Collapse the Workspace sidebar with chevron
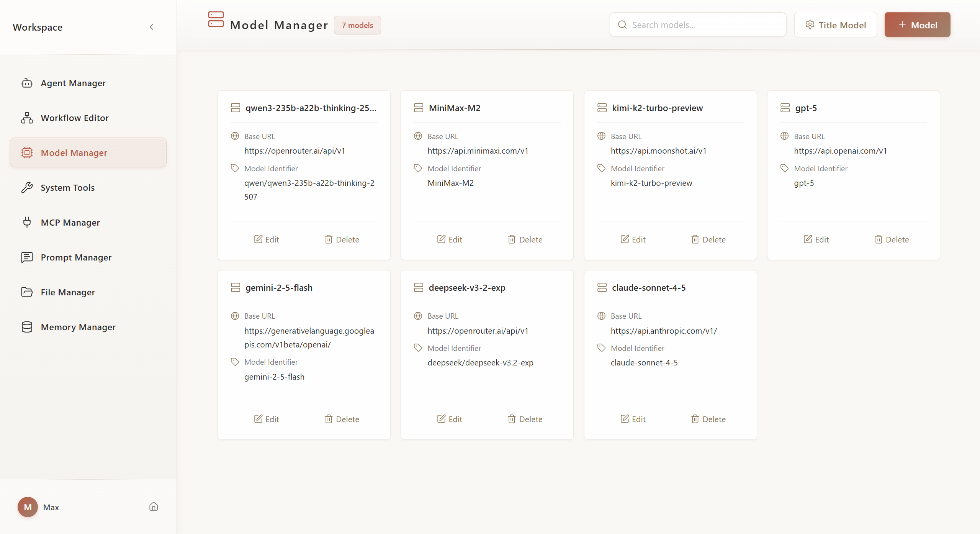Image resolution: width=980 pixels, height=534 pixels. [x=151, y=27]
